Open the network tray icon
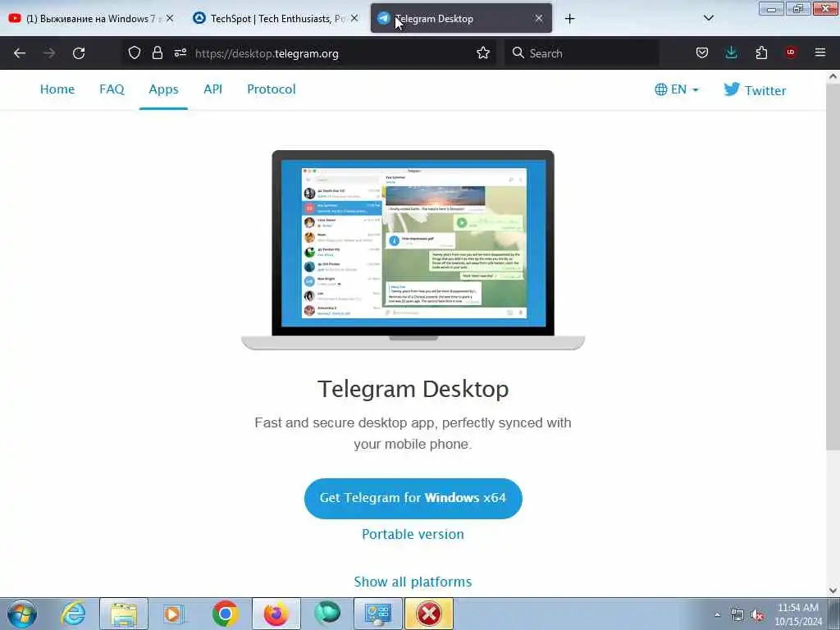Viewport: 840px width, 630px height. tap(737, 615)
